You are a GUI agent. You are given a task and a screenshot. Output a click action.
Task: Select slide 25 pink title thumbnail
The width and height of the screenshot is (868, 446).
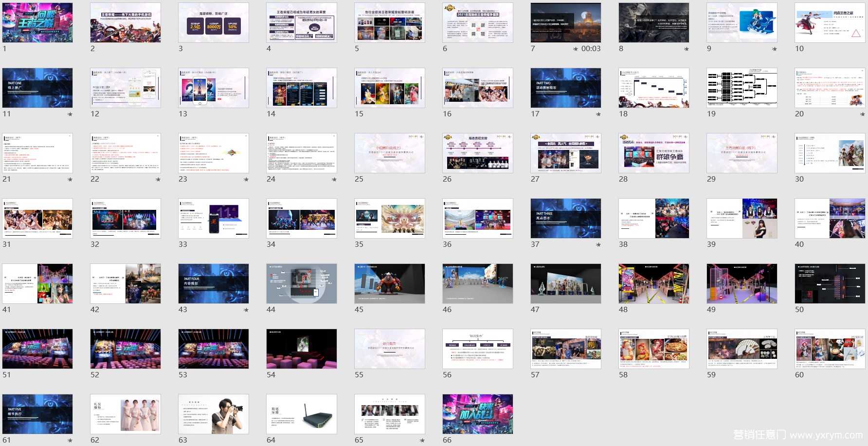pos(390,153)
